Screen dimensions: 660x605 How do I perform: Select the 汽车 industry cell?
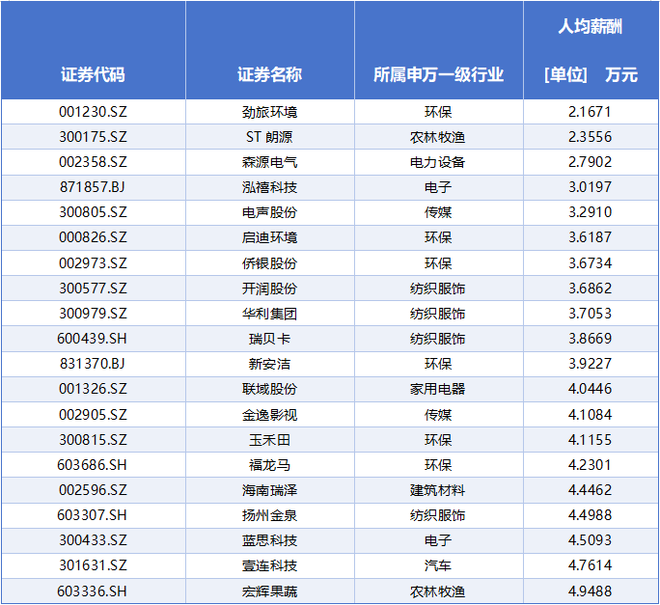point(438,566)
